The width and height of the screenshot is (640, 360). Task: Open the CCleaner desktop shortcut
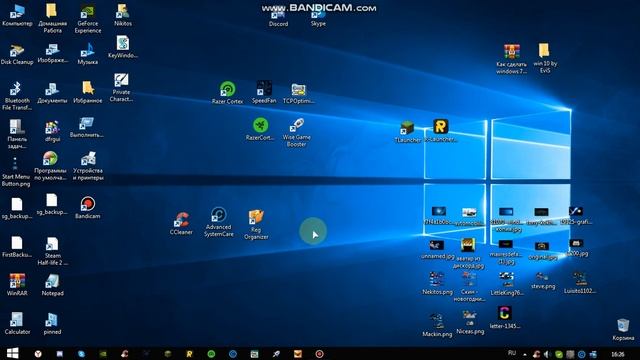click(x=181, y=223)
